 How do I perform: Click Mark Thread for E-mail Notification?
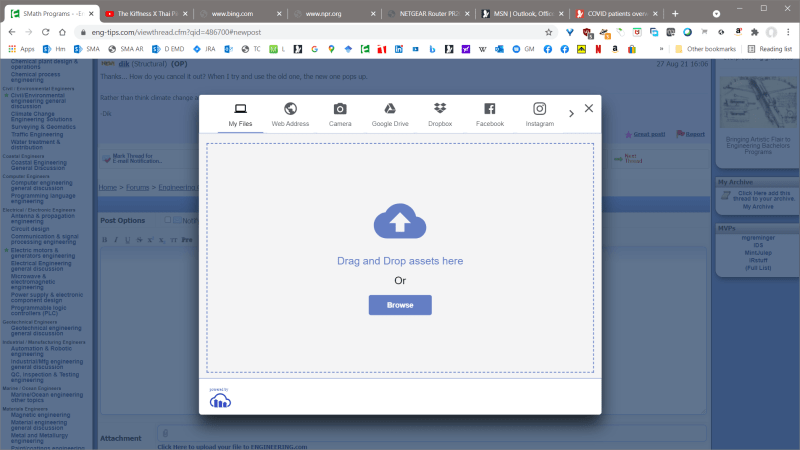point(132,159)
